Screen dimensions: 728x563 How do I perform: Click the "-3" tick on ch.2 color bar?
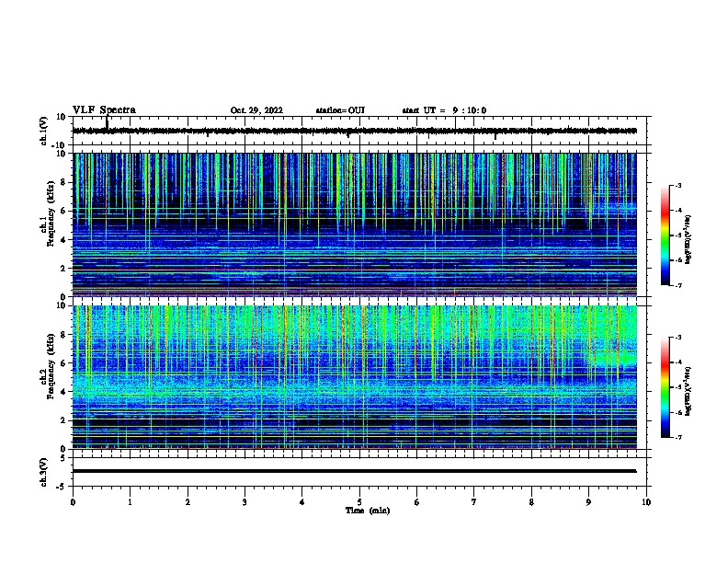(x=677, y=338)
